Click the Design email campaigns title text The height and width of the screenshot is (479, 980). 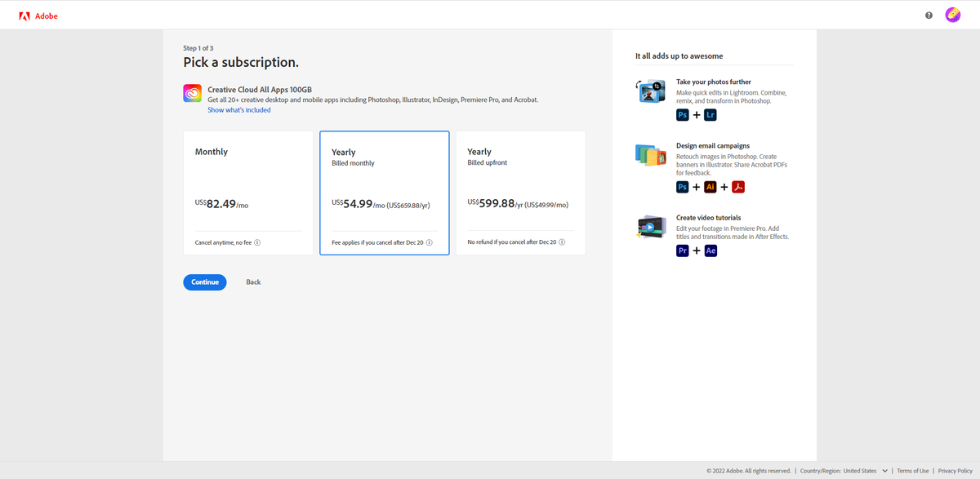pos(713,146)
